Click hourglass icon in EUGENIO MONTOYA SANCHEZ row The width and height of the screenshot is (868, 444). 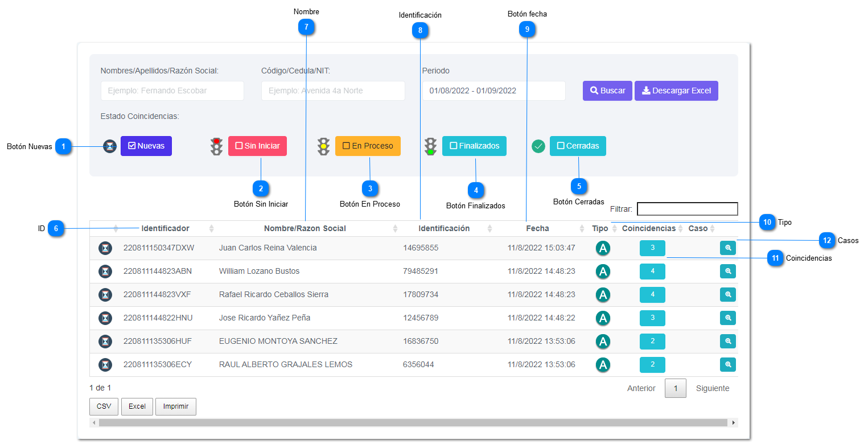[x=105, y=342]
